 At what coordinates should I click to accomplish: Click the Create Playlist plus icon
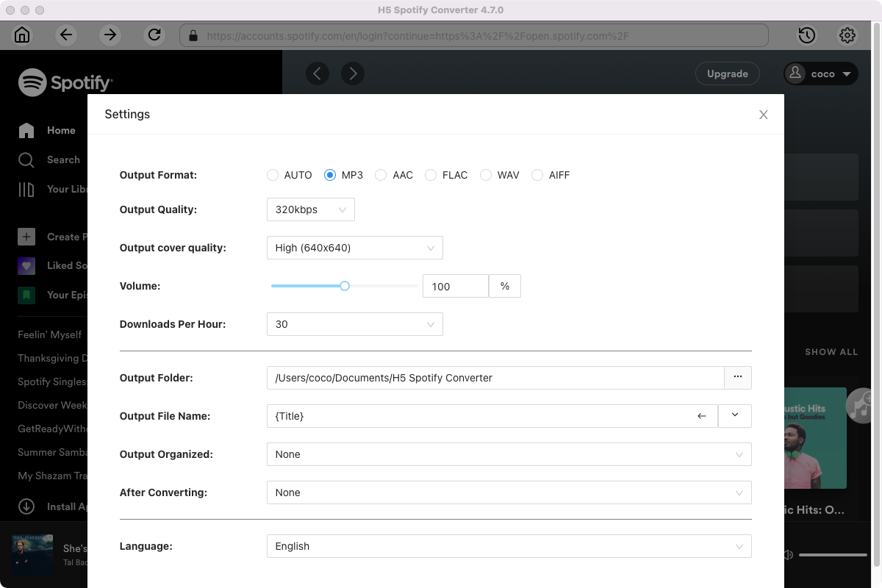26,237
